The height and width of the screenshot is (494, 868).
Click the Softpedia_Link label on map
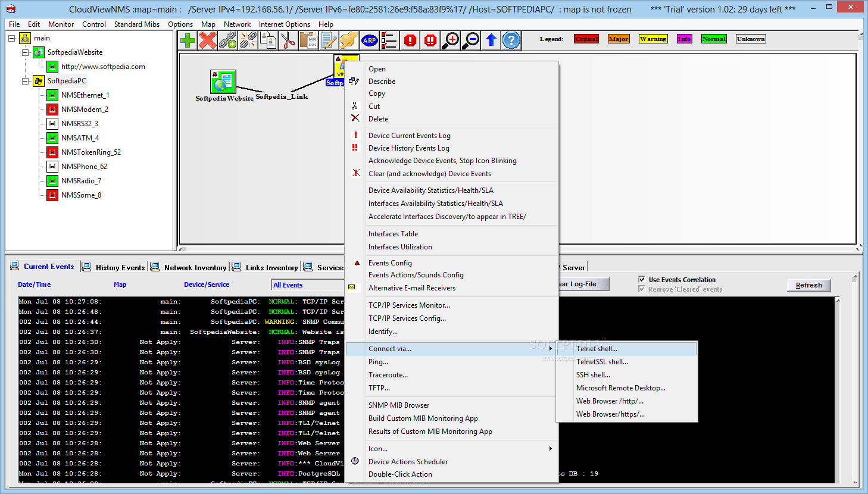coord(282,96)
